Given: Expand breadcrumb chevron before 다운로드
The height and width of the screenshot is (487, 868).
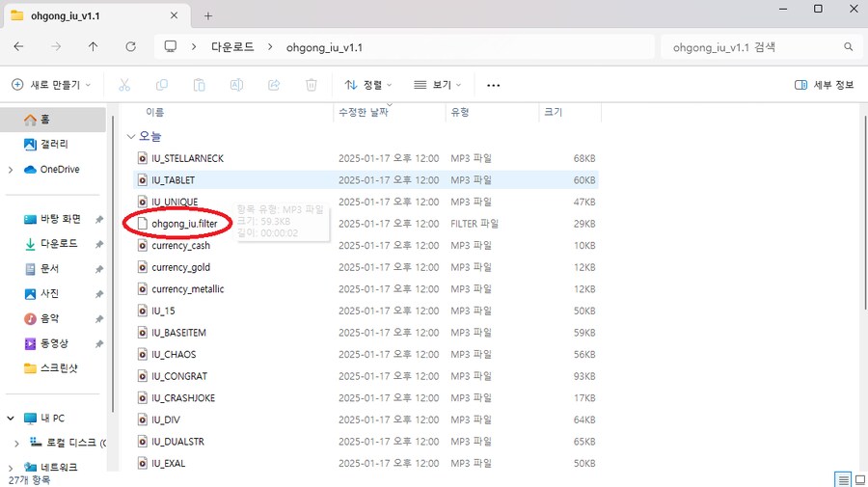Looking at the screenshot, I should 194,47.
